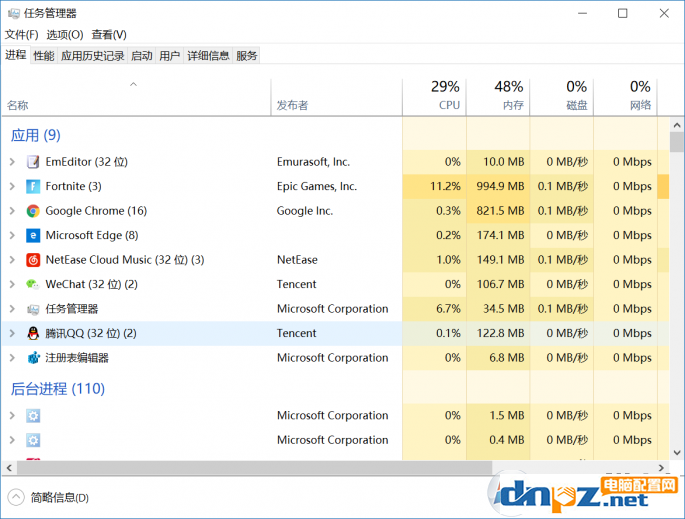Sort processes by 网络 column
This screenshot has height=519, width=685.
point(625,97)
